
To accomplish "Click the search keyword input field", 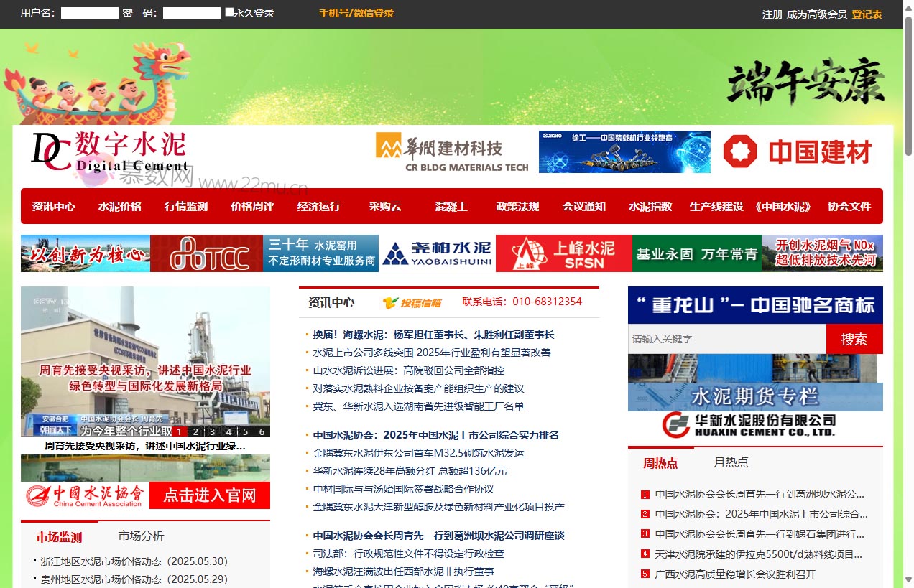I will (726, 338).
